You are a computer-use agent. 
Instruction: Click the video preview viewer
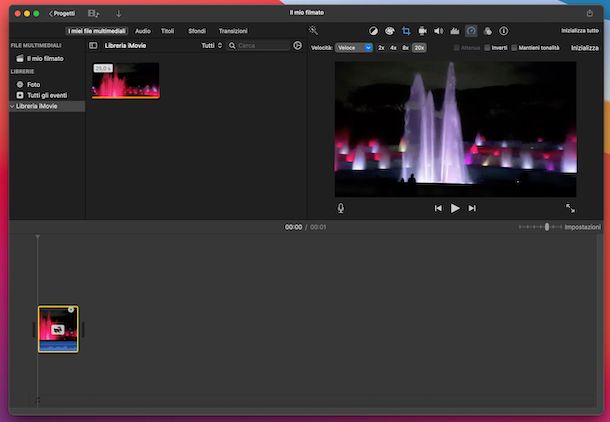pyautogui.click(x=456, y=129)
